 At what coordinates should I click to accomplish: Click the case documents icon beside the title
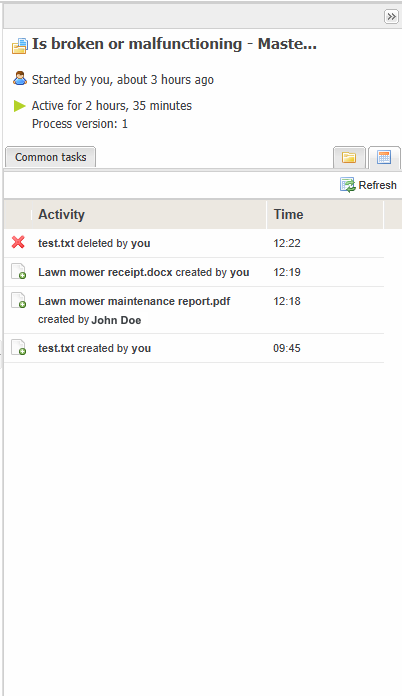20,46
